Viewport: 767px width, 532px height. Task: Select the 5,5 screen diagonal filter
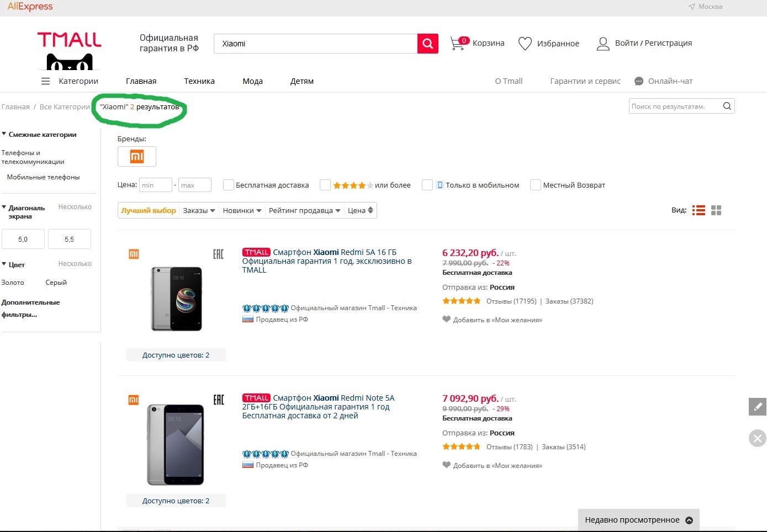tap(69, 240)
